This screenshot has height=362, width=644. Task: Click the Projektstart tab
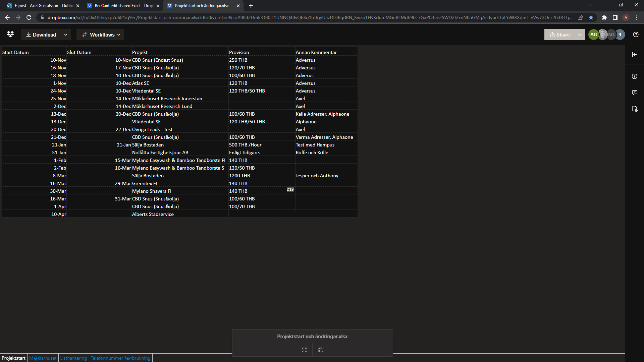pyautogui.click(x=14, y=358)
